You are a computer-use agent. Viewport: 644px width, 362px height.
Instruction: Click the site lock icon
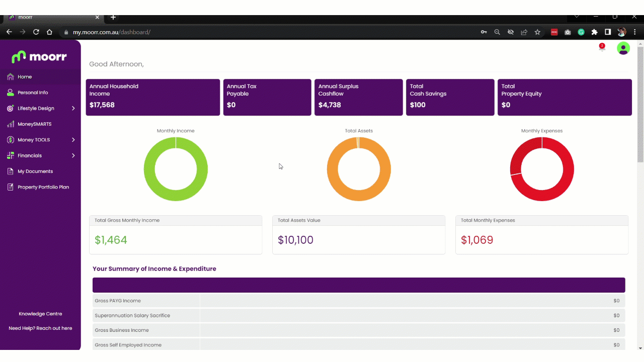pos(66,32)
